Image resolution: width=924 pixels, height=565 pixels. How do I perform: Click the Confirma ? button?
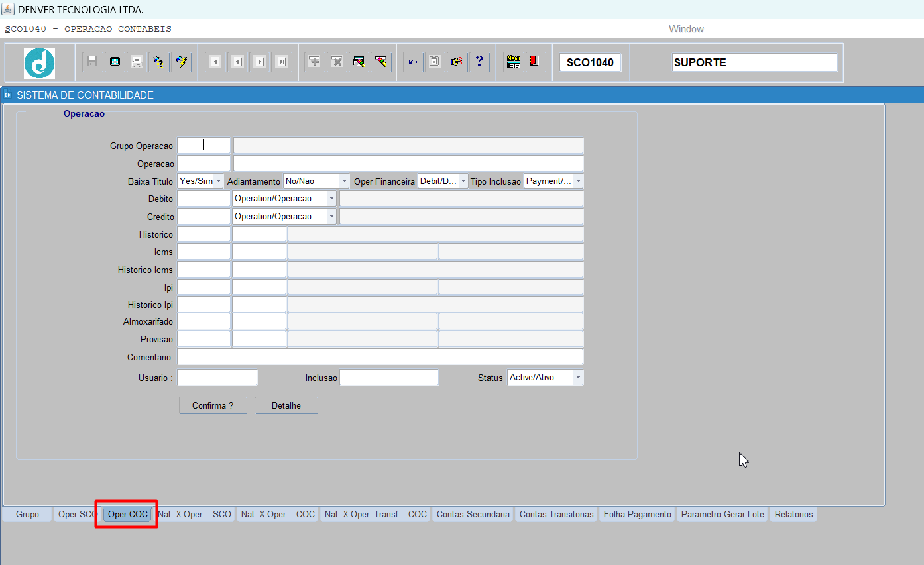213,405
